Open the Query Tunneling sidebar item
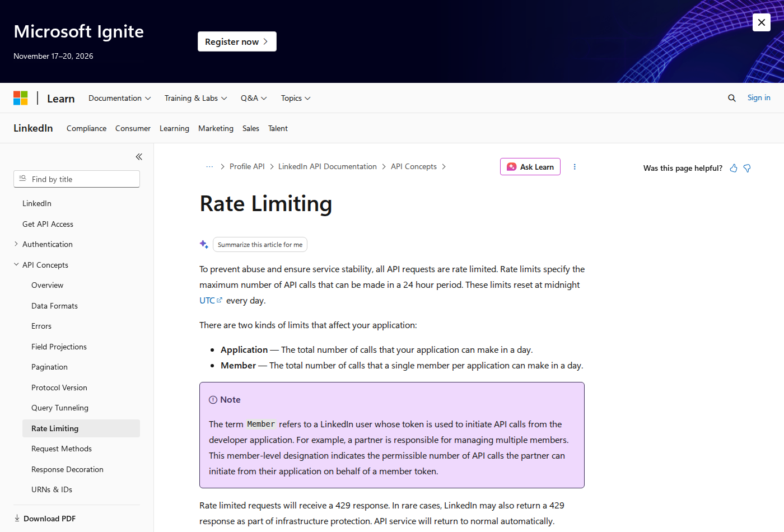 [x=60, y=408]
